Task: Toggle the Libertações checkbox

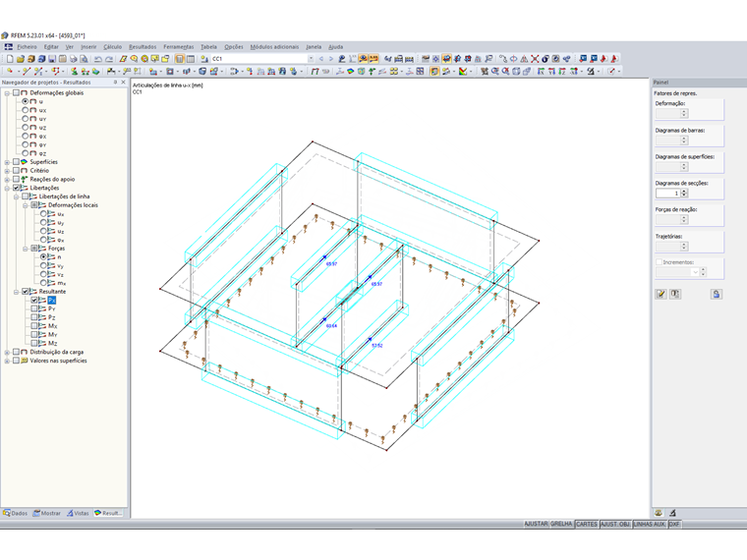Action: click(x=16, y=188)
